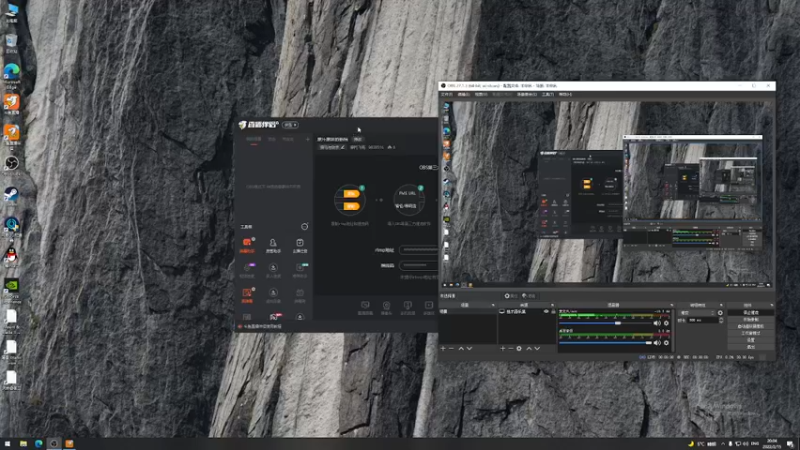Click the upper orange toggle in the OBS-mode circle
The height and width of the screenshot is (450, 800).
click(x=351, y=194)
